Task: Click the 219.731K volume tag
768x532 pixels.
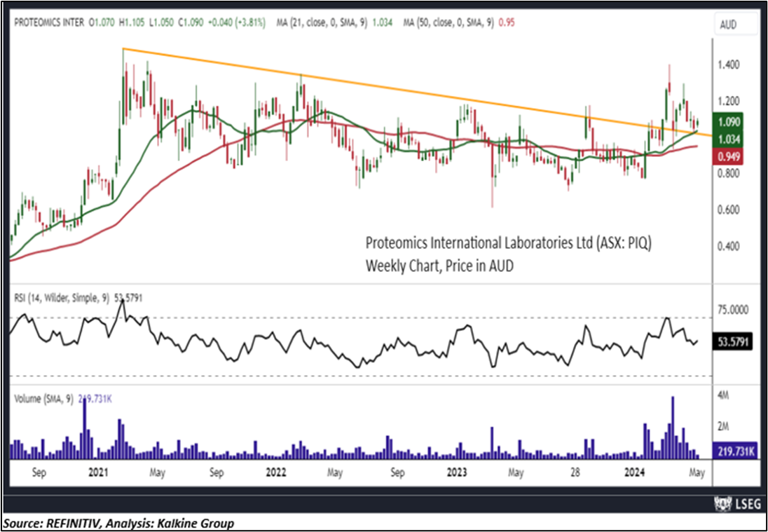Action: pos(734,451)
